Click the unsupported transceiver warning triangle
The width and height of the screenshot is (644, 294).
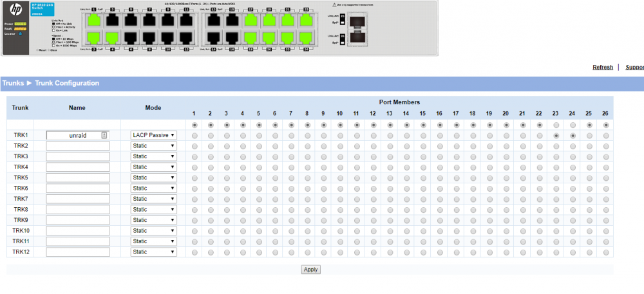(334, 5)
